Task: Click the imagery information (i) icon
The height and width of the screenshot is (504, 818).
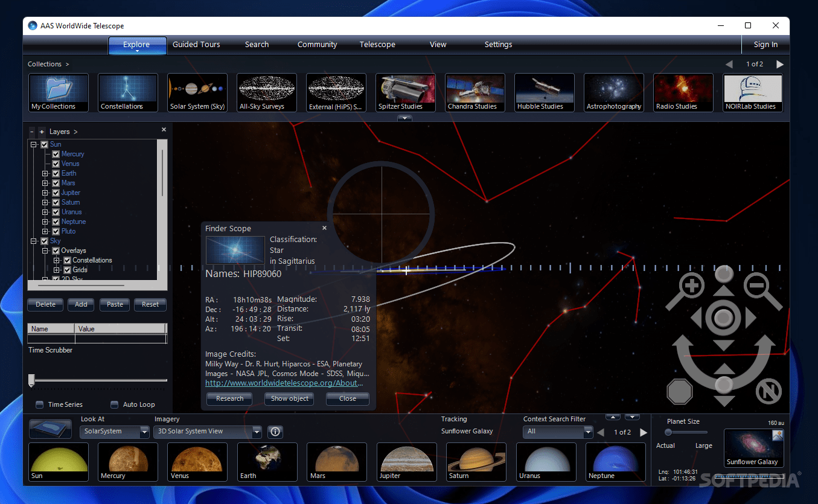Action: point(275,432)
